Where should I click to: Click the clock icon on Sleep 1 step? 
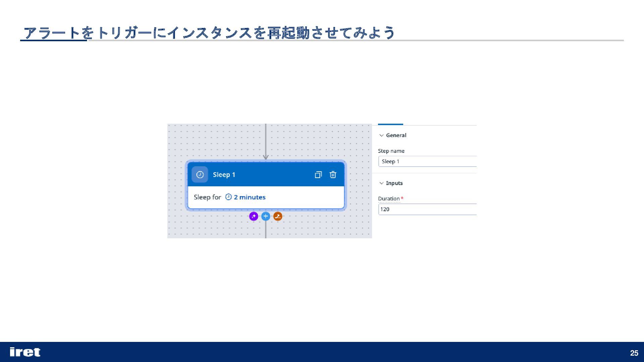point(200,175)
